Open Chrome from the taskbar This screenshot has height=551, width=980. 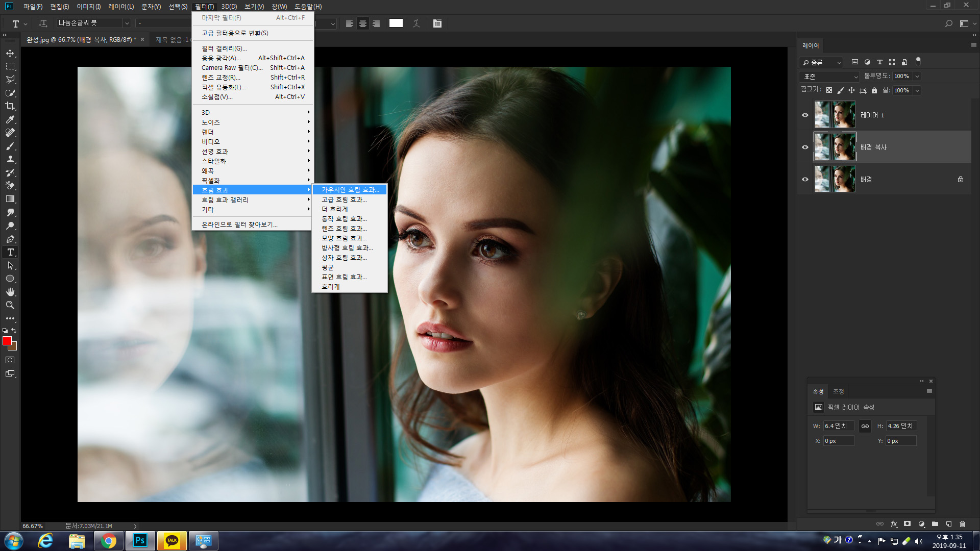pos(108,541)
